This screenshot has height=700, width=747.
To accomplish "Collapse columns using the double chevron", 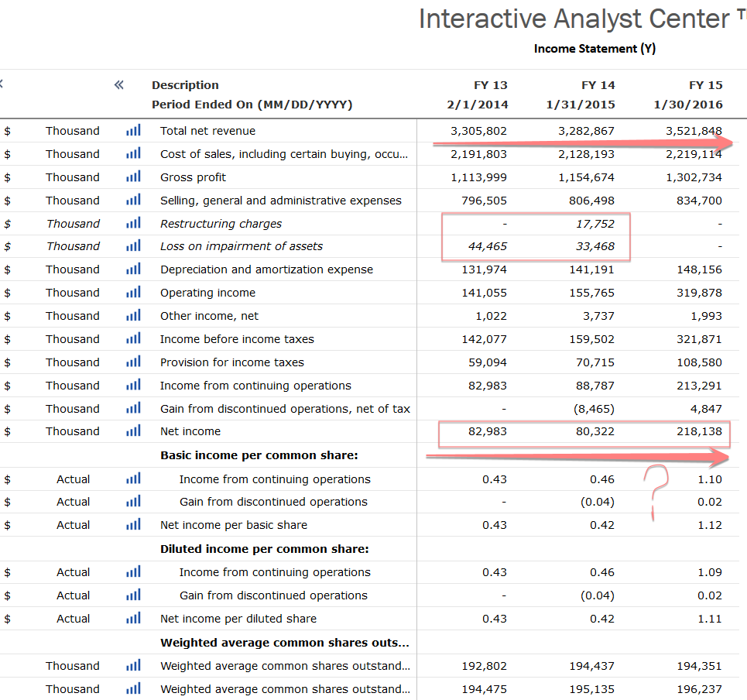I will pos(118,85).
